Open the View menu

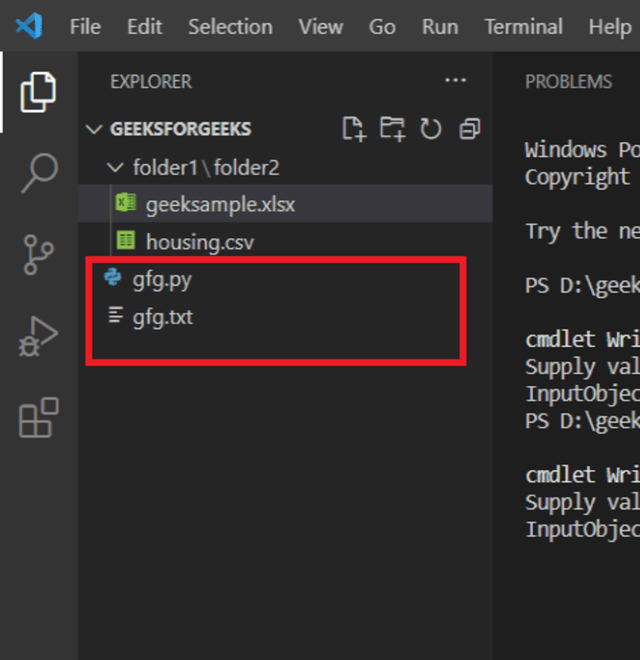(x=321, y=27)
